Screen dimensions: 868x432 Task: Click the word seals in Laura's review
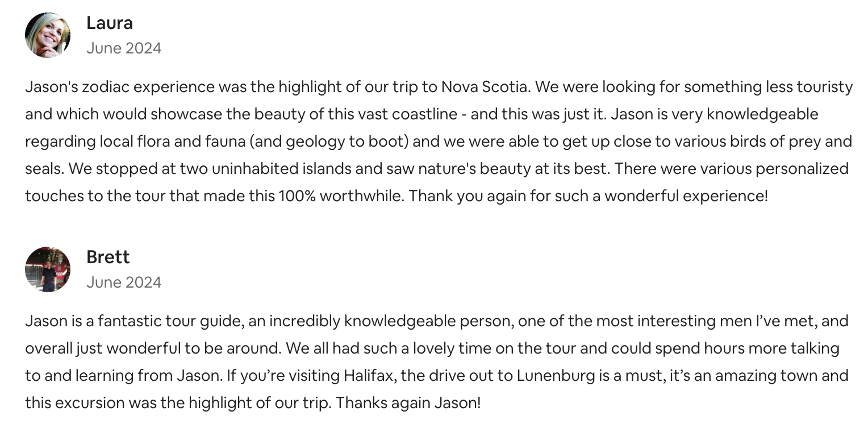41,169
